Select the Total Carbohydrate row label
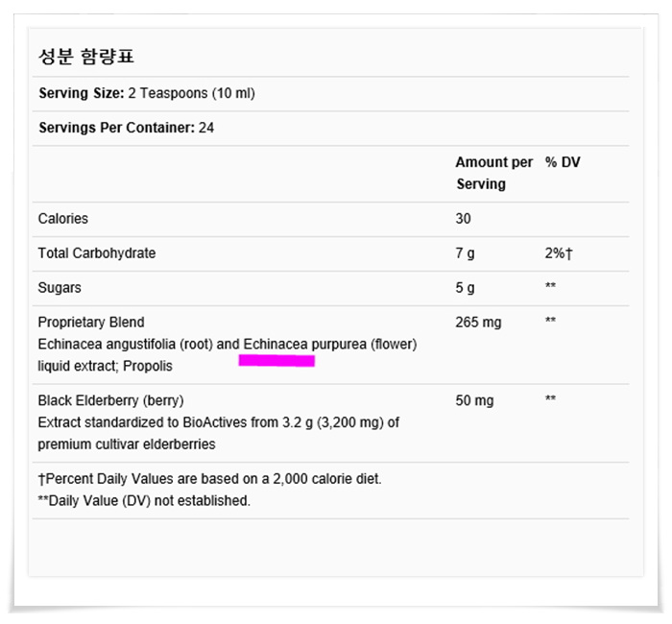This screenshot has width=672, height=624. point(97,253)
